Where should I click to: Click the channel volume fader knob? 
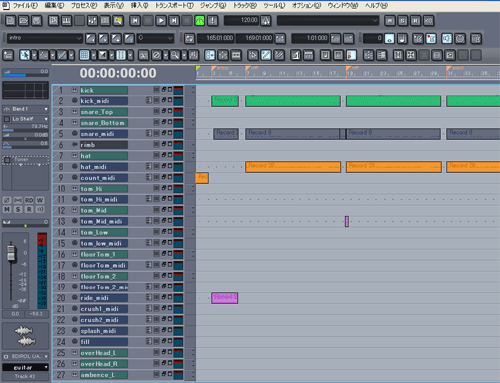11,252
